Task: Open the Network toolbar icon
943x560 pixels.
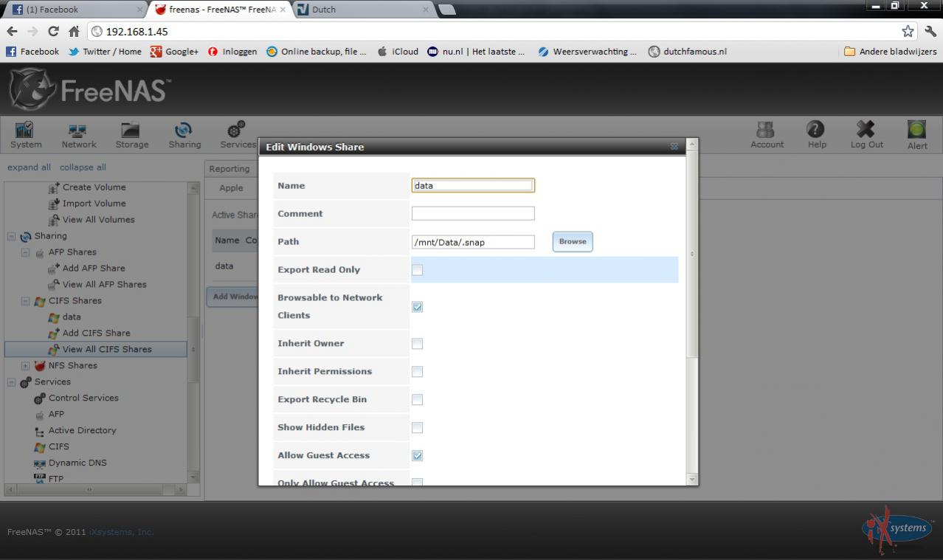Action: pyautogui.click(x=79, y=135)
